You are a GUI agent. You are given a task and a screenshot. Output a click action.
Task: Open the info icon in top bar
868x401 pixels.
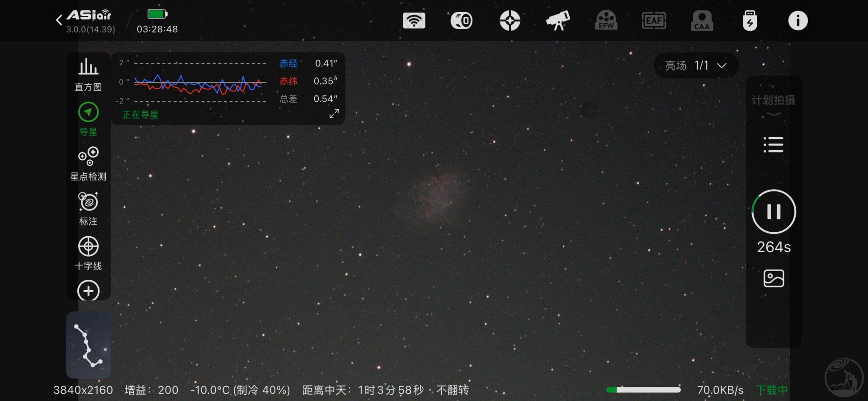(x=798, y=21)
